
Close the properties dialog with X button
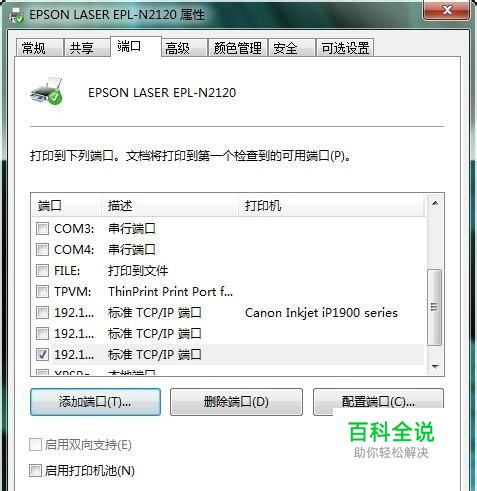(446, 11)
